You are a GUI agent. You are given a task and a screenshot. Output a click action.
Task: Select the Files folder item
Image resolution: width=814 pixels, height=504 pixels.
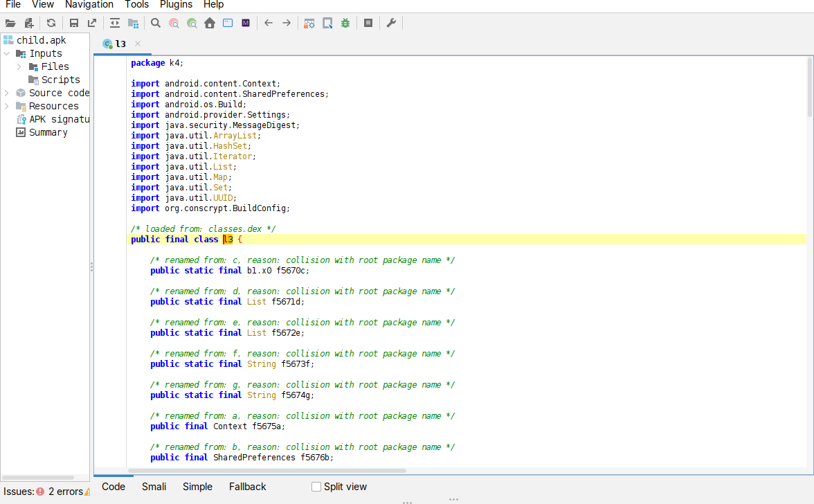coord(55,66)
